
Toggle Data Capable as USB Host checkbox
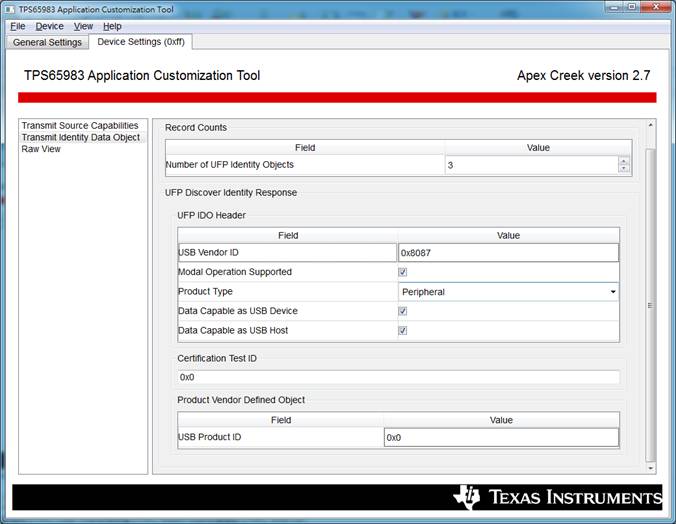403,330
